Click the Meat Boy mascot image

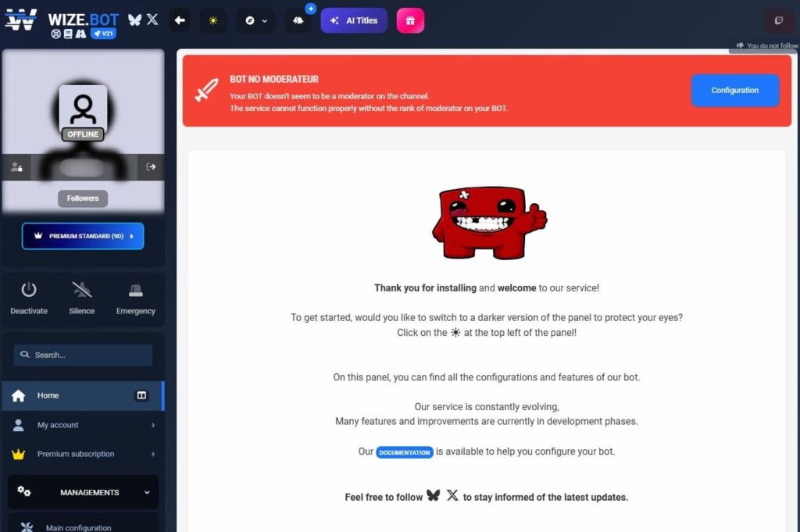488,223
